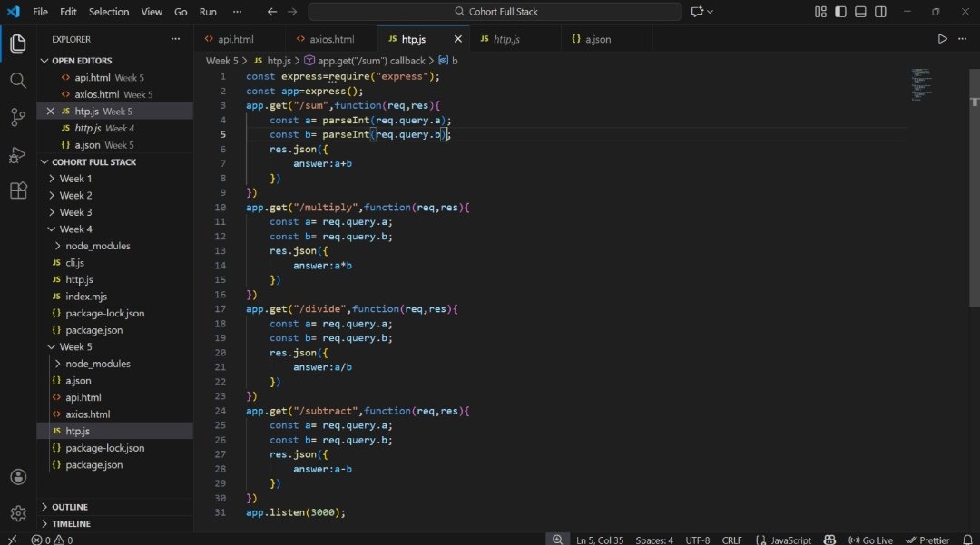Screen dimensions: 980x545
Task: Expand the Week 2 folder
Action: coord(115,195)
